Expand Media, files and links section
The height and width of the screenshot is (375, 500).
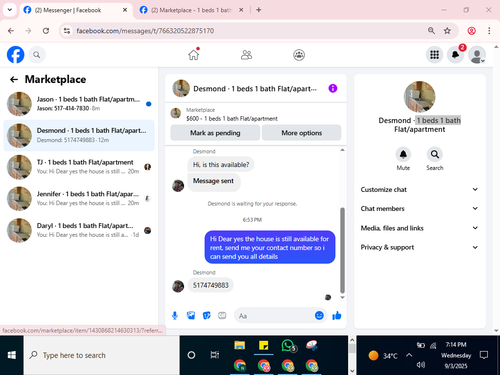[x=419, y=228]
